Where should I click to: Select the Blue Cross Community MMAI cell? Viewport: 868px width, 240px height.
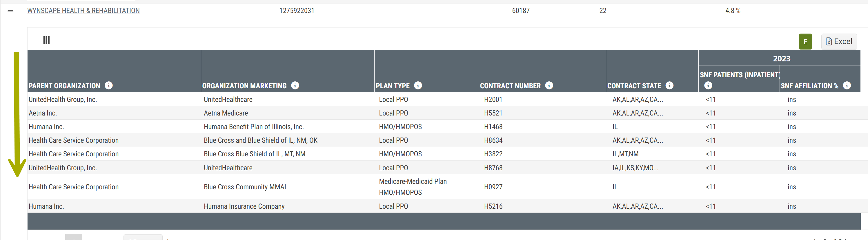coord(245,187)
